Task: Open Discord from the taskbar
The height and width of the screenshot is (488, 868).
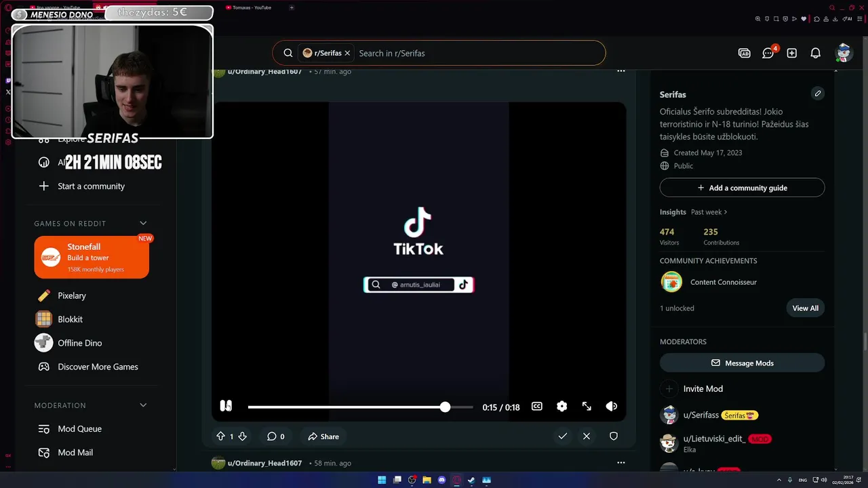Action: pos(441,480)
